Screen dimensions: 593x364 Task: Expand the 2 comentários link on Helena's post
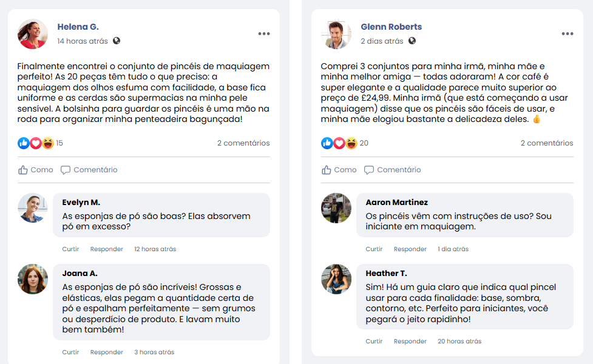tap(243, 143)
